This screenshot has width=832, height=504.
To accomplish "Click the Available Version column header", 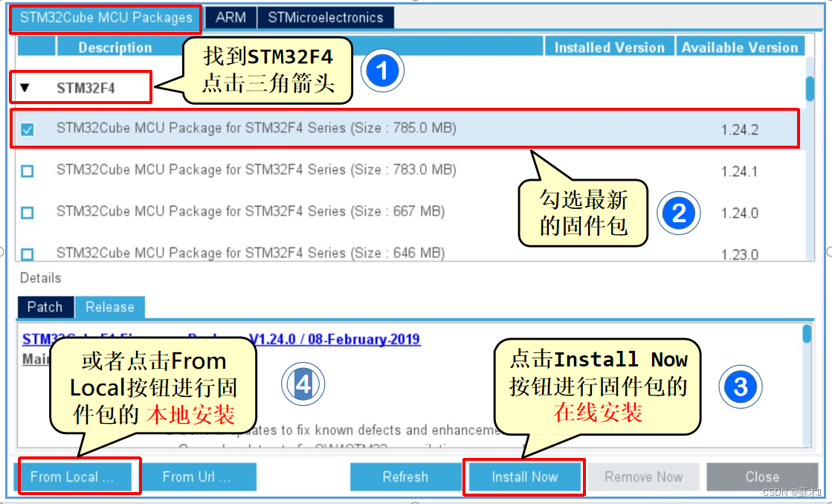I will click(740, 48).
